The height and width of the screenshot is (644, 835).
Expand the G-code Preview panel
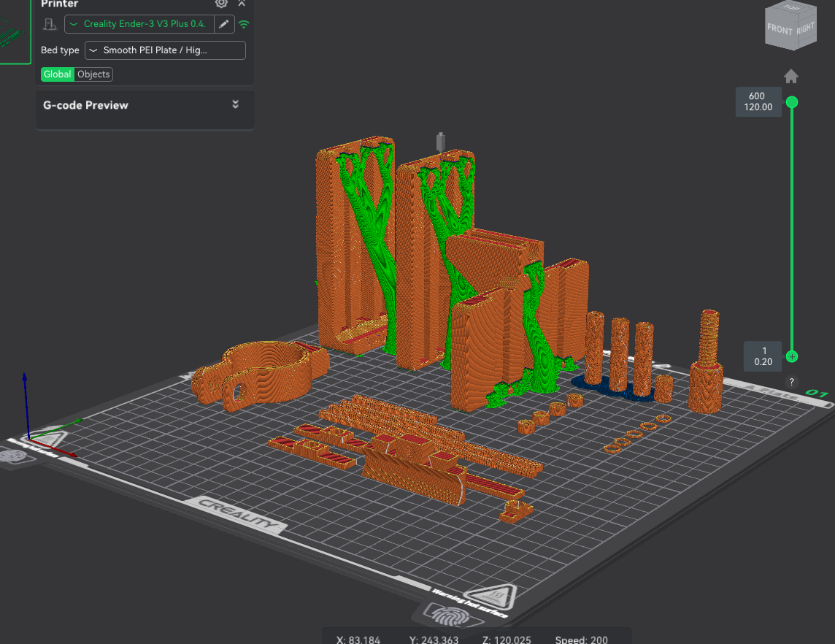point(235,104)
